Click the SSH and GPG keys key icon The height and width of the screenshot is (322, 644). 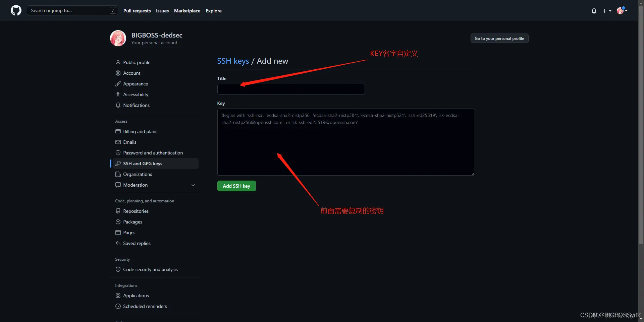point(118,164)
